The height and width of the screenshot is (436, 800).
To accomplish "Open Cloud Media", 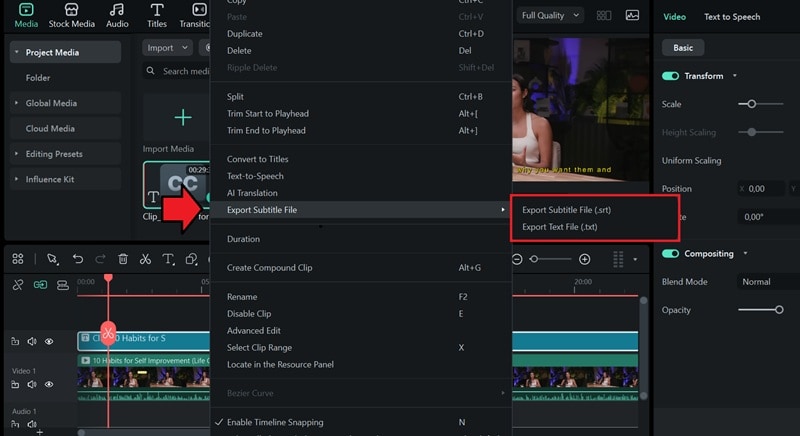I will [50, 129].
